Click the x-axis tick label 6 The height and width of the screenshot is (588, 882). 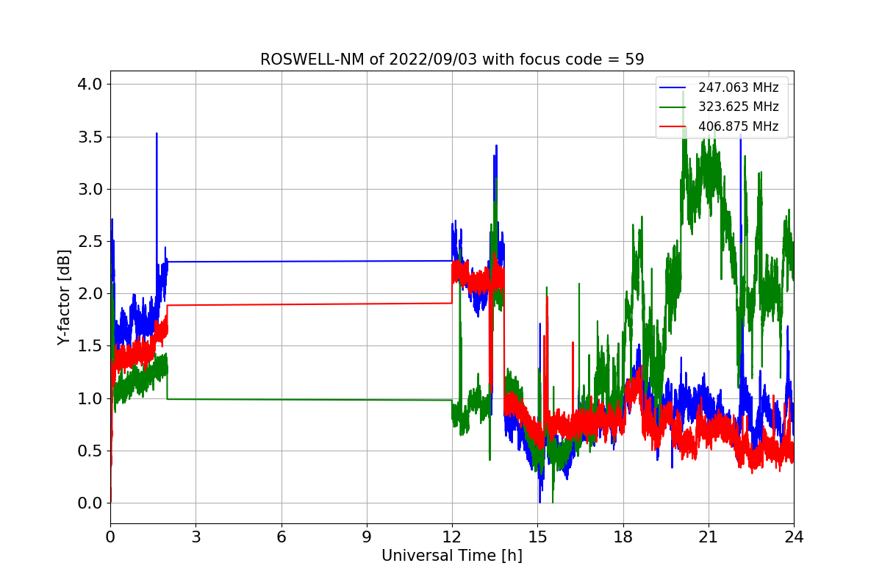point(282,537)
